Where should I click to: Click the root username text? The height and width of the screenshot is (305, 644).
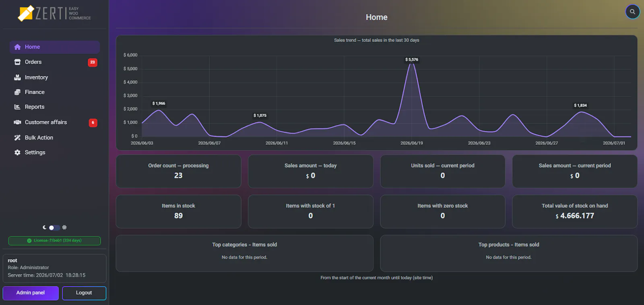[x=12, y=260]
